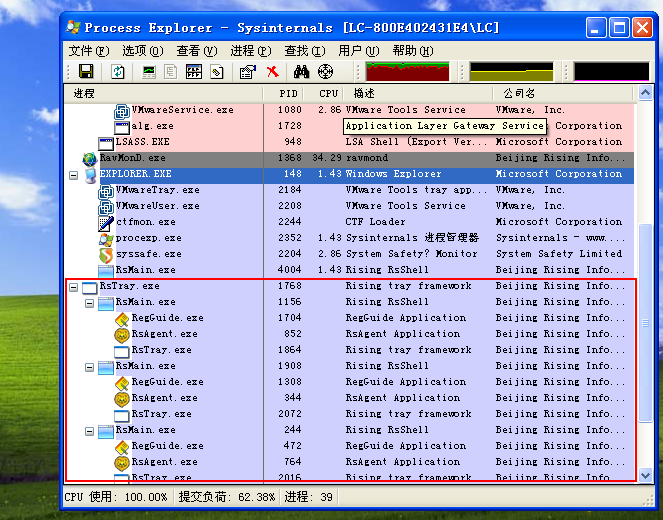Collapse the RsMain.exe 1156 subtree

89,303
